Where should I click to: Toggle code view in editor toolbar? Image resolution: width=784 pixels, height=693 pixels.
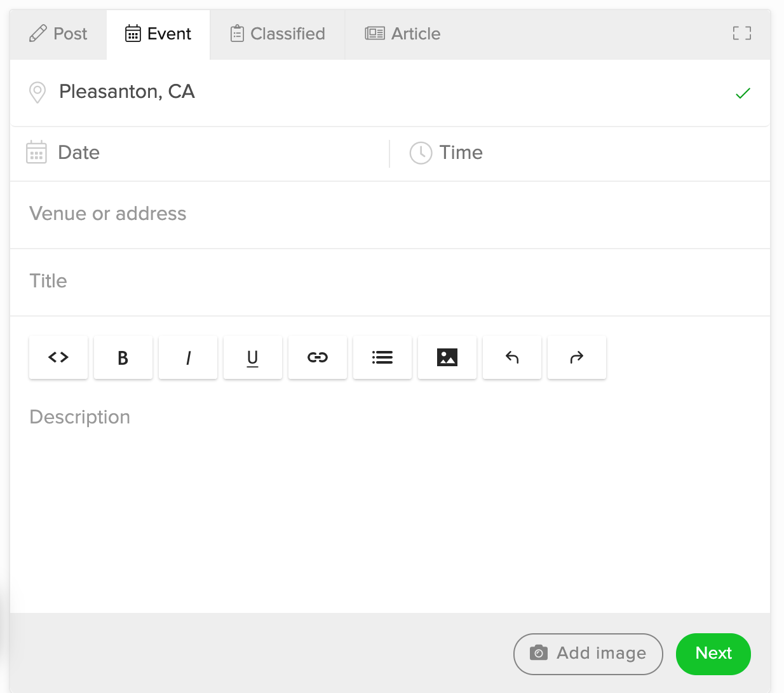[58, 357]
